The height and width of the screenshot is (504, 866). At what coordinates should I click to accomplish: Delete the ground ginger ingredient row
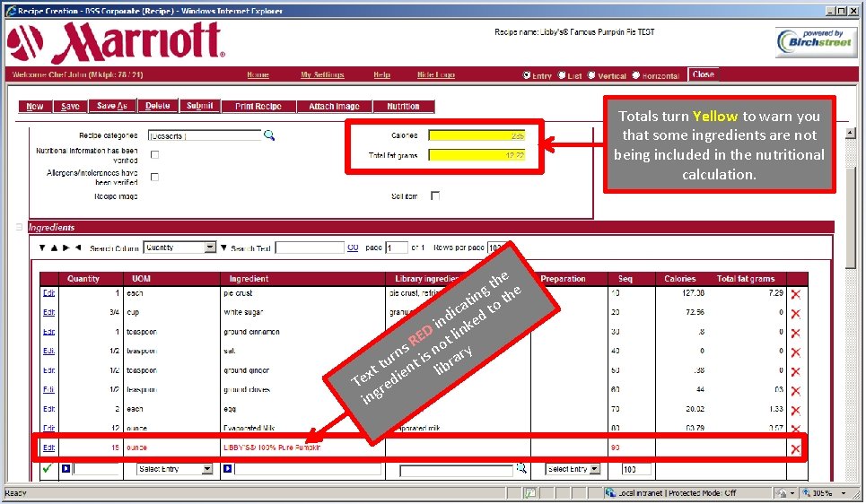pos(795,371)
